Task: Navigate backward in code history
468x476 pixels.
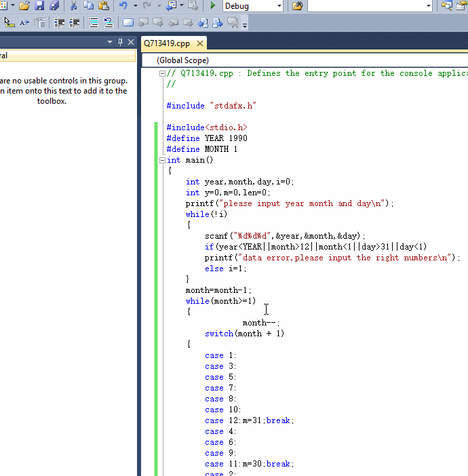Action: click(x=172, y=5)
